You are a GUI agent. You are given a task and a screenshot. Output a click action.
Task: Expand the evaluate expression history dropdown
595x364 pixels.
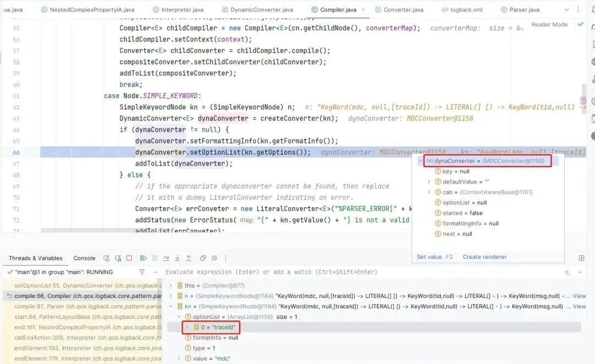coord(580,272)
